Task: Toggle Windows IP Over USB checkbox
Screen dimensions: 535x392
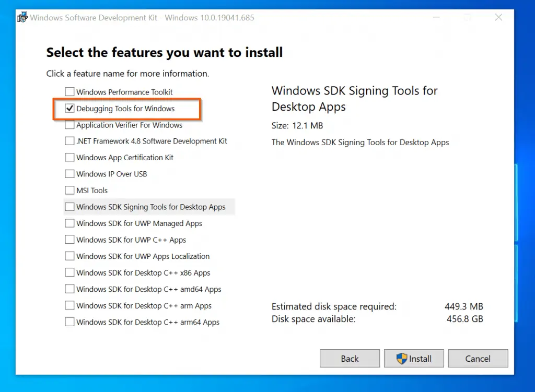Action: [x=69, y=174]
